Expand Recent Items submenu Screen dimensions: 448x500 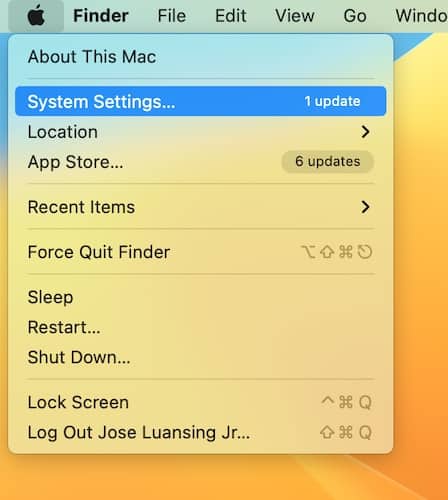200,207
